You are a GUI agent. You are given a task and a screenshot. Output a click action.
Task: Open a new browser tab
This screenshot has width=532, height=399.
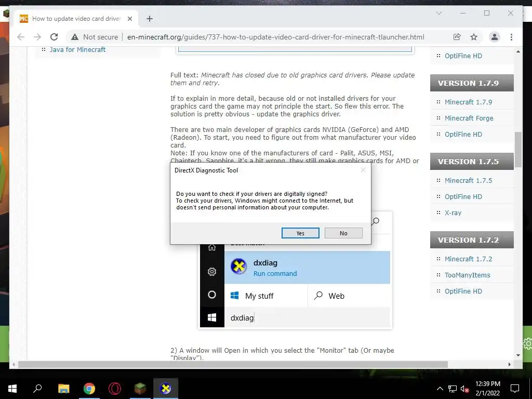149,19
